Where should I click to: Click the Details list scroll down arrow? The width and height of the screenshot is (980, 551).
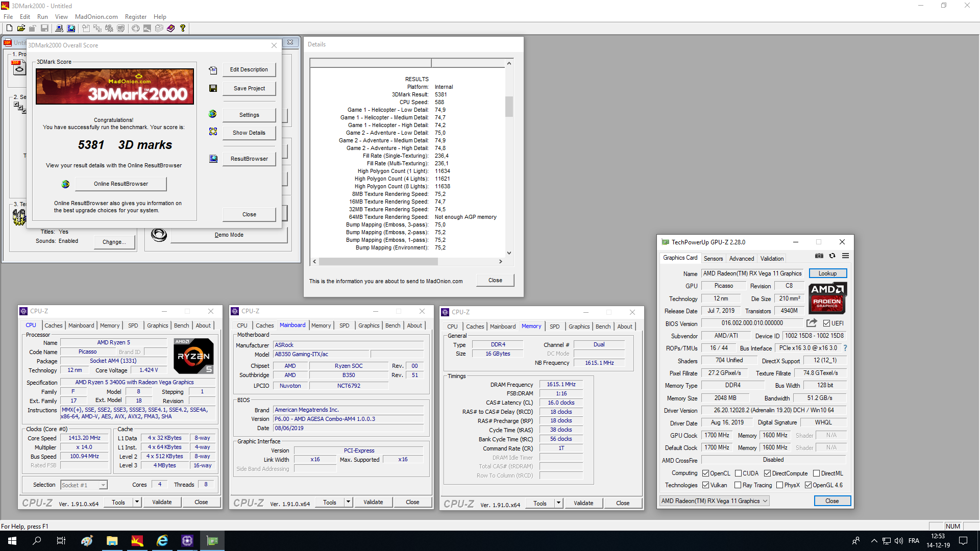509,253
